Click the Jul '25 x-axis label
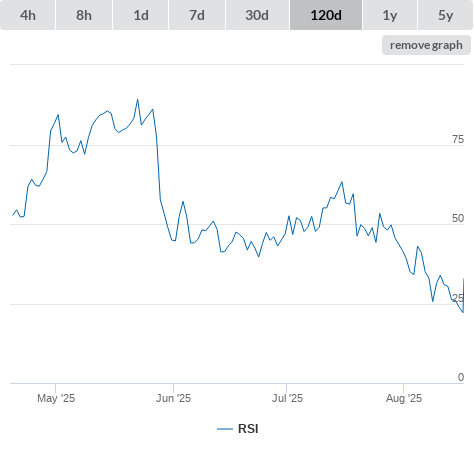Image resolution: width=474 pixels, height=455 pixels. (x=287, y=398)
